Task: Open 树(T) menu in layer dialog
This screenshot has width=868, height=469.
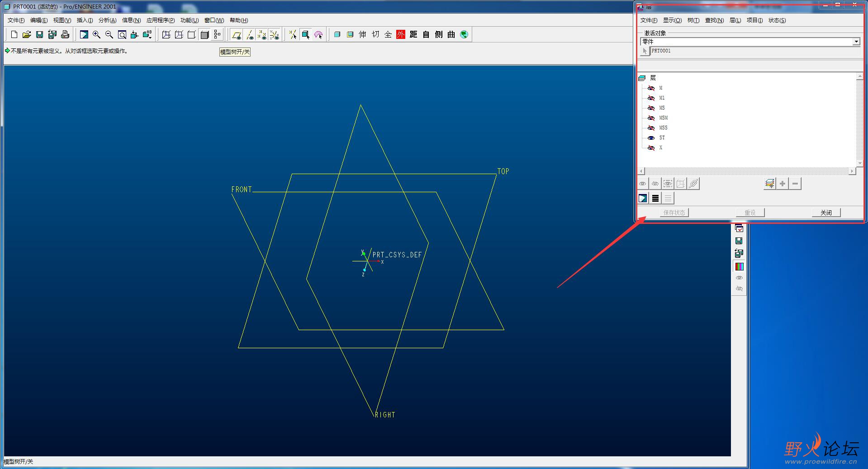Action: click(x=693, y=20)
